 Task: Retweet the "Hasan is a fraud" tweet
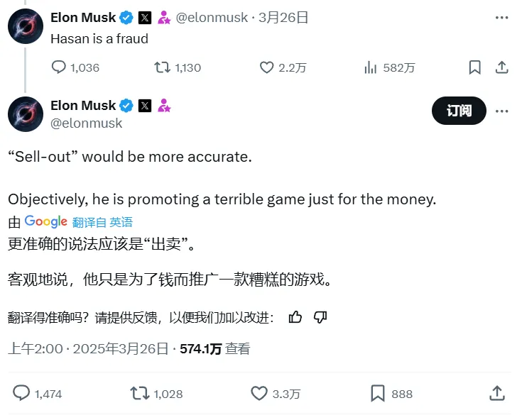[x=163, y=67]
